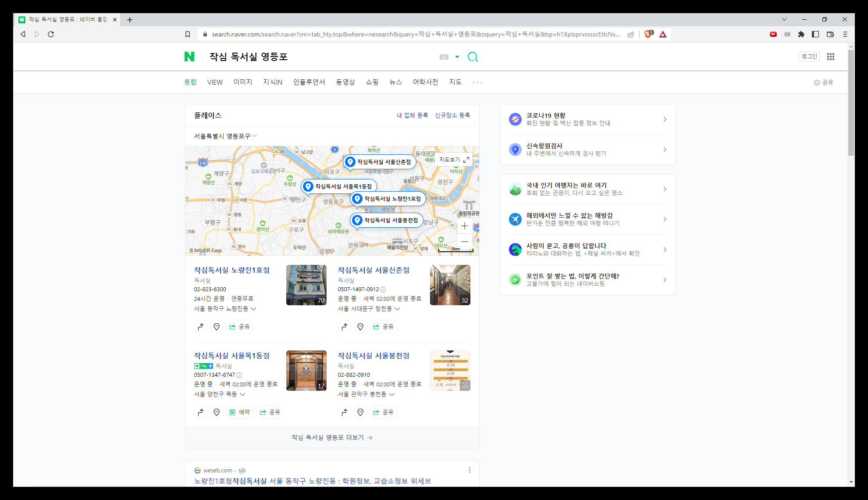The height and width of the screenshot is (500, 868).
Task: Select the 작심독서실 서울목1동점 map marker
Action: (339, 186)
